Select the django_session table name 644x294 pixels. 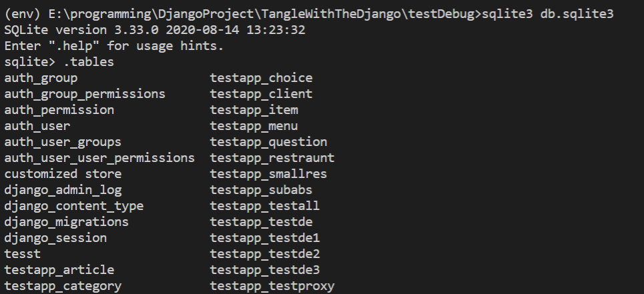(55, 238)
